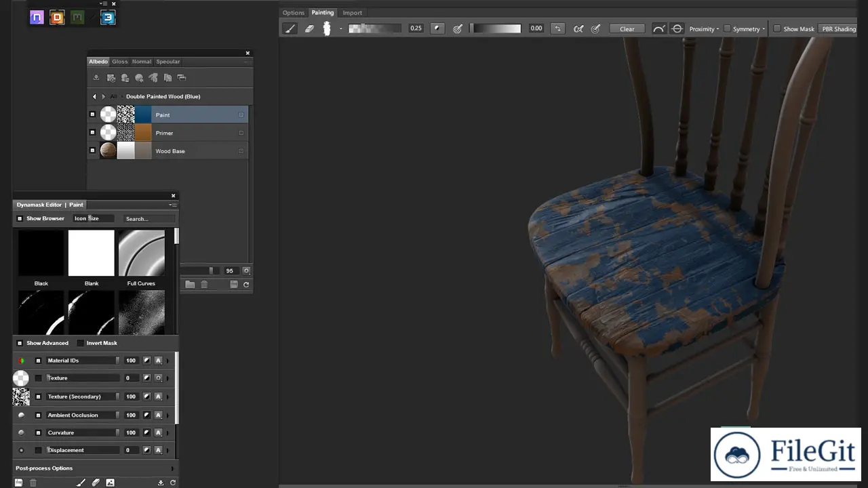This screenshot has width=868, height=488.
Task: Click the Paint layer's blue color swatch
Action: coord(143,115)
